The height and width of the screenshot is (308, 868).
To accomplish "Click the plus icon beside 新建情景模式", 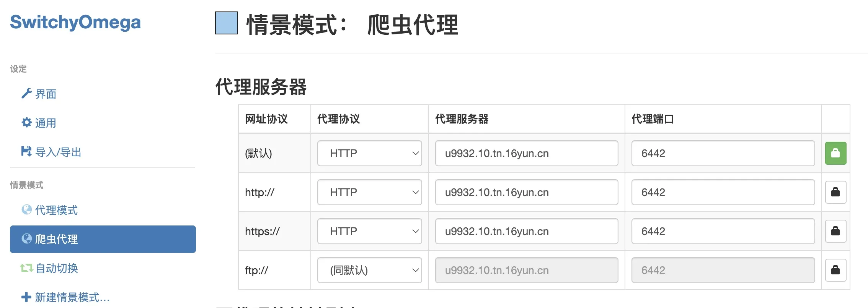I will (26, 297).
